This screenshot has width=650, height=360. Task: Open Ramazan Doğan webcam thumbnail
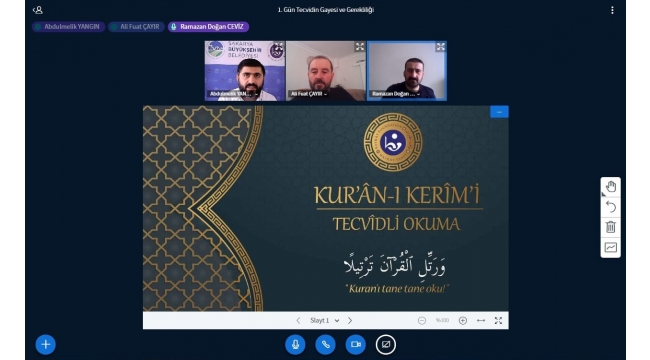click(407, 71)
